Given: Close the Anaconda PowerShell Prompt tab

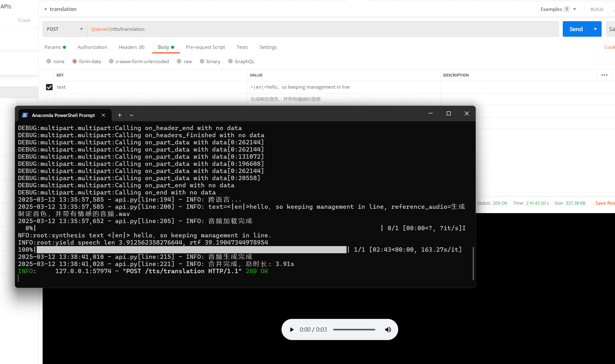Looking at the screenshot, I should pyautogui.click(x=103, y=115).
